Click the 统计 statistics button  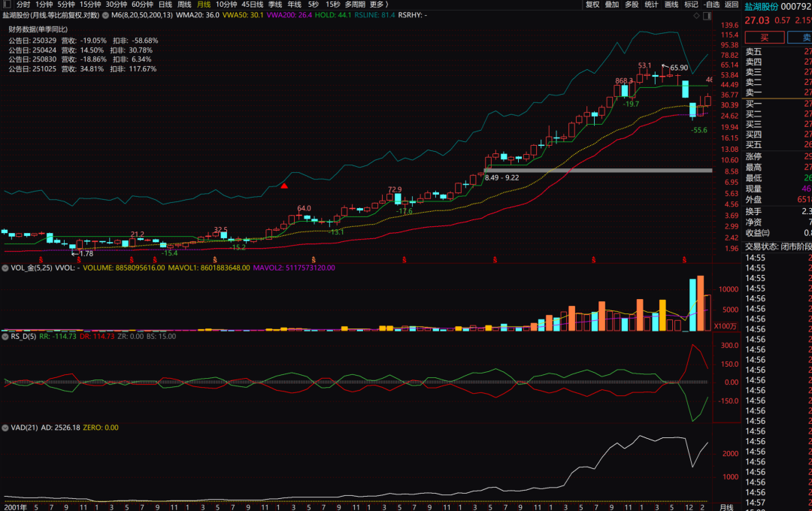pyautogui.click(x=651, y=5)
